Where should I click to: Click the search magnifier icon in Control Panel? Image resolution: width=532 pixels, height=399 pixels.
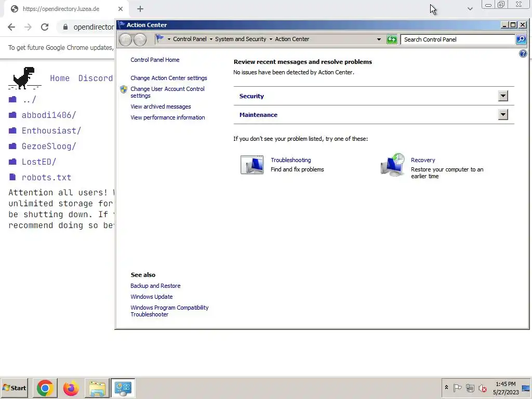(521, 39)
